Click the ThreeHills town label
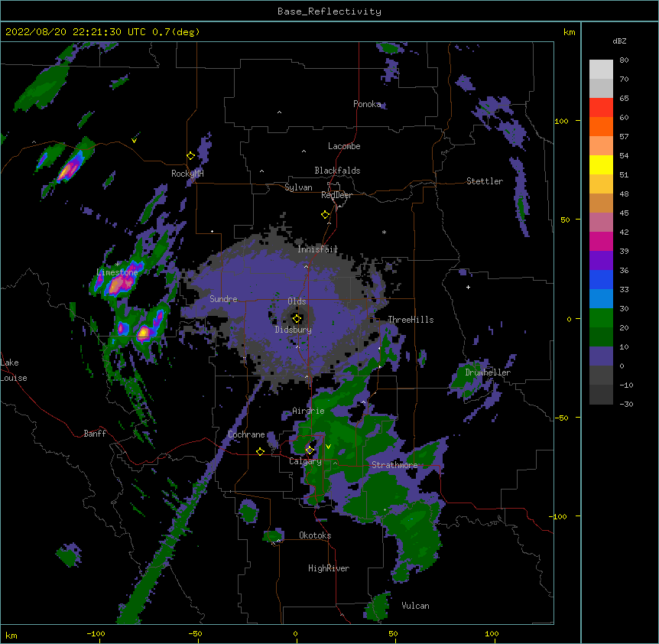The width and height of the screenshot is (659, 644). point(411,320)
